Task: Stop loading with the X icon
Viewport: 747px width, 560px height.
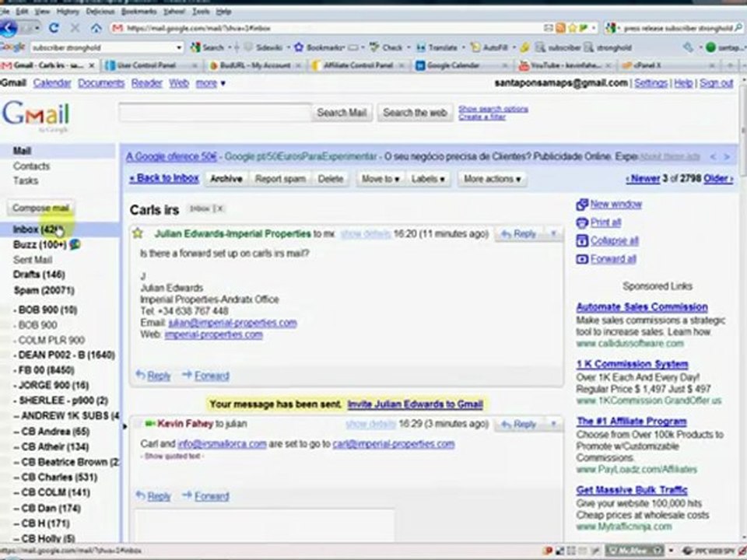Action: [75, 28]
